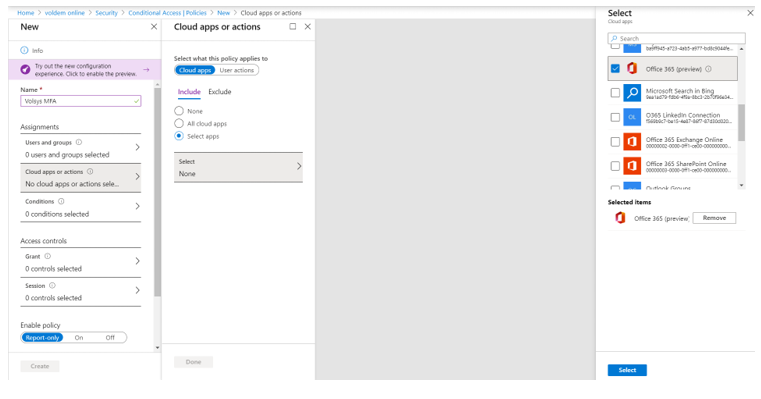The image size is (761, 399).
Task: Click search magnifier icon in Select panel
Action: [614, 38]
